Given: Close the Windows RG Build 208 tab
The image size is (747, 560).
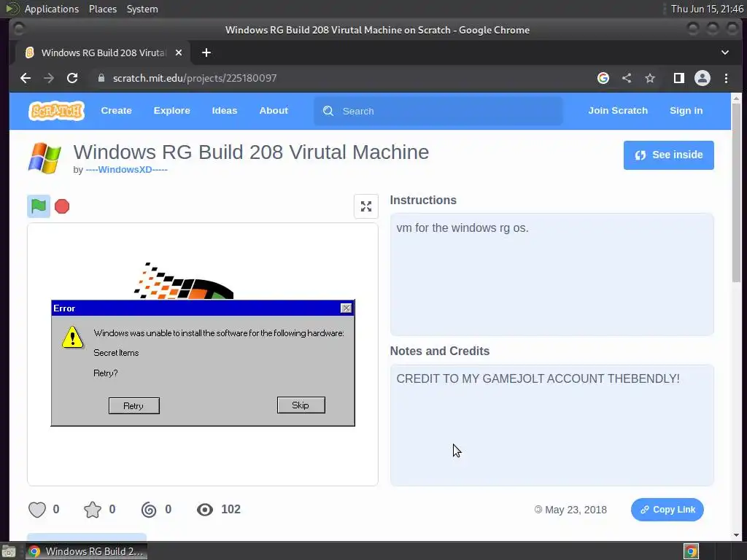Looking at the screenshot, I should (179, 52).
